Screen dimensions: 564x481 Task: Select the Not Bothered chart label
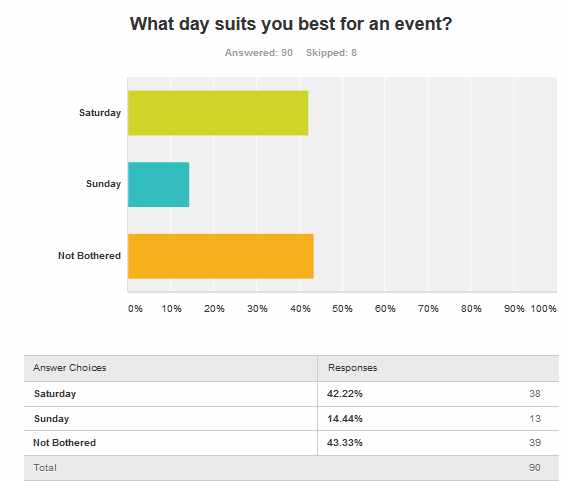tap(89, 256)
